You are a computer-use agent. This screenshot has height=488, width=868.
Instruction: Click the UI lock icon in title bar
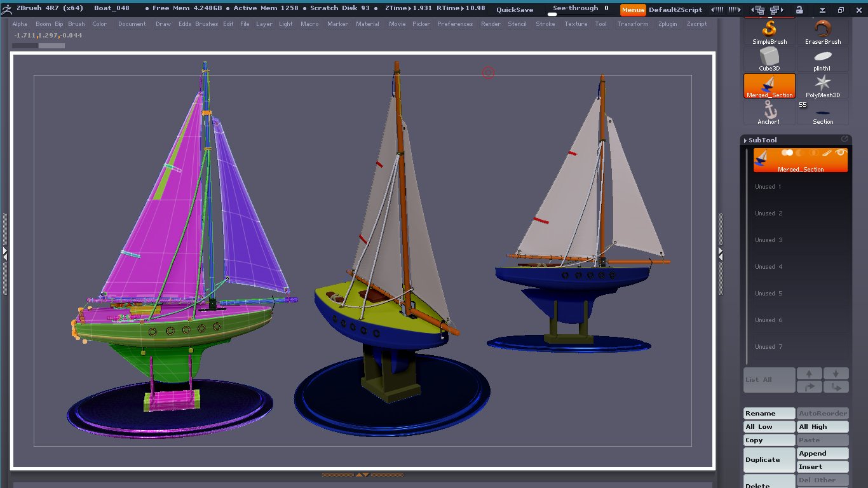[x=799, y=10]
